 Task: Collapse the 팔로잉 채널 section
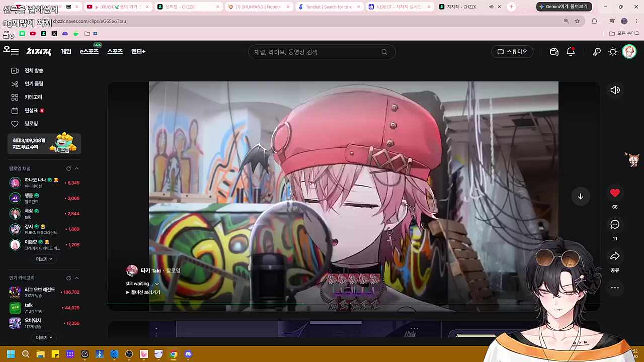tap(76, 168)
